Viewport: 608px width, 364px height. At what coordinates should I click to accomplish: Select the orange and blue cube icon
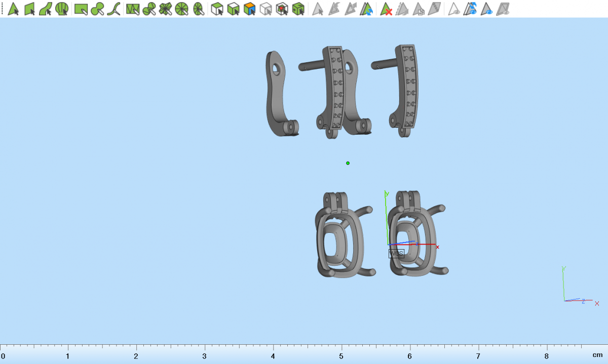tap(249, 9)
